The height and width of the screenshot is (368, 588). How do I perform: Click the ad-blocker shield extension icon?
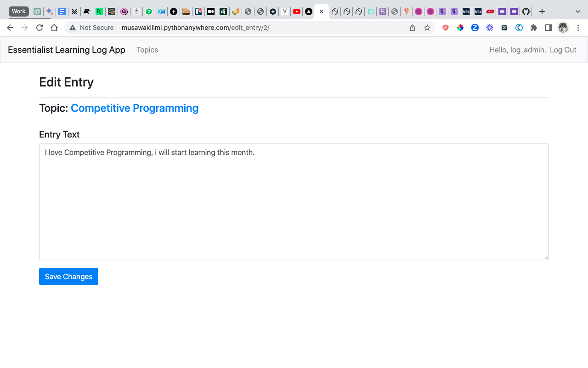(445, 28)
